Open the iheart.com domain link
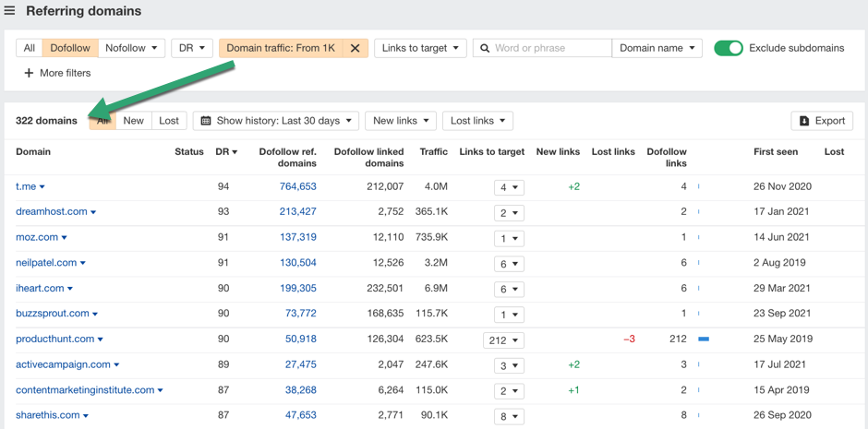 coord(40,288)
